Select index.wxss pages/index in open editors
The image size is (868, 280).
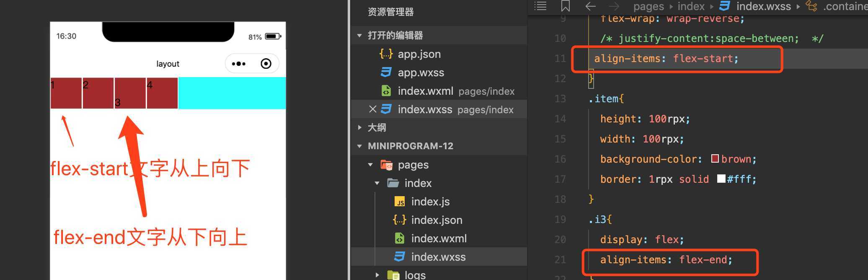(x=439, y=109)
